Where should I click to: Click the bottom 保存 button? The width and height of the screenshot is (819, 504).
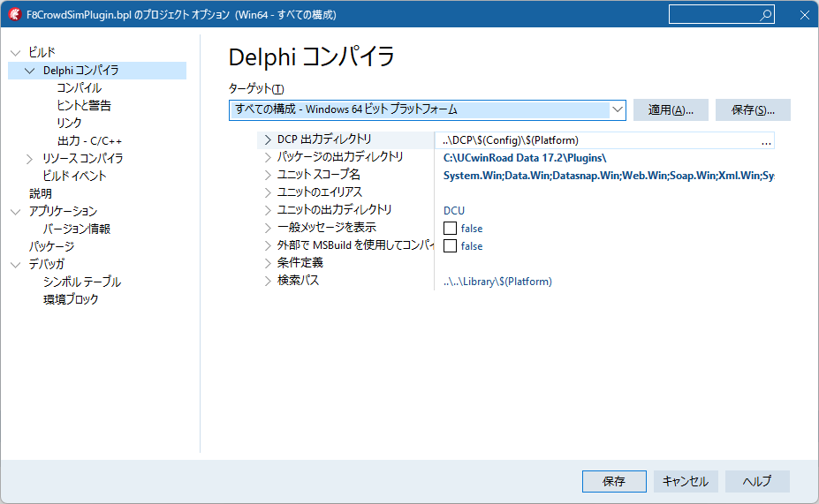point(614,481)
